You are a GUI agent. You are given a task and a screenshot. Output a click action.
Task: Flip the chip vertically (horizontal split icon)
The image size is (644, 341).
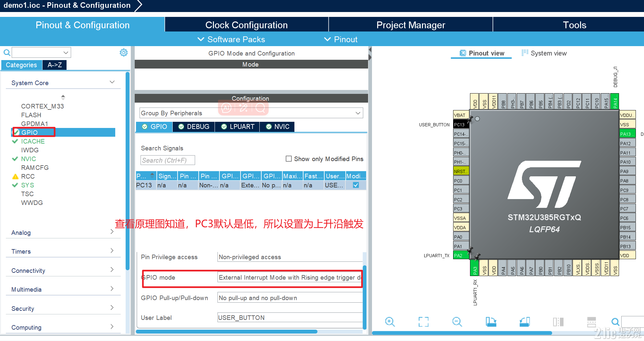[x=592, y=322]
